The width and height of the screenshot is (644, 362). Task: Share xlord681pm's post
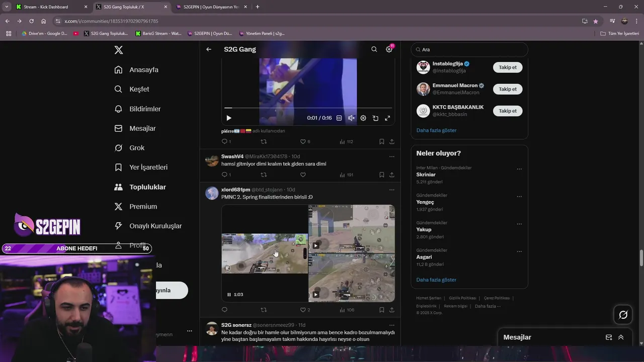[x=392, y=310]
